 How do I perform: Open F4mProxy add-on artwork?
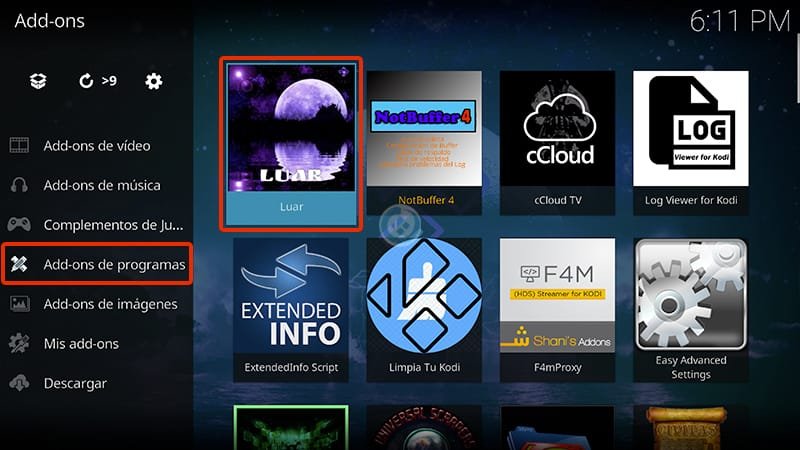[557, 295]
